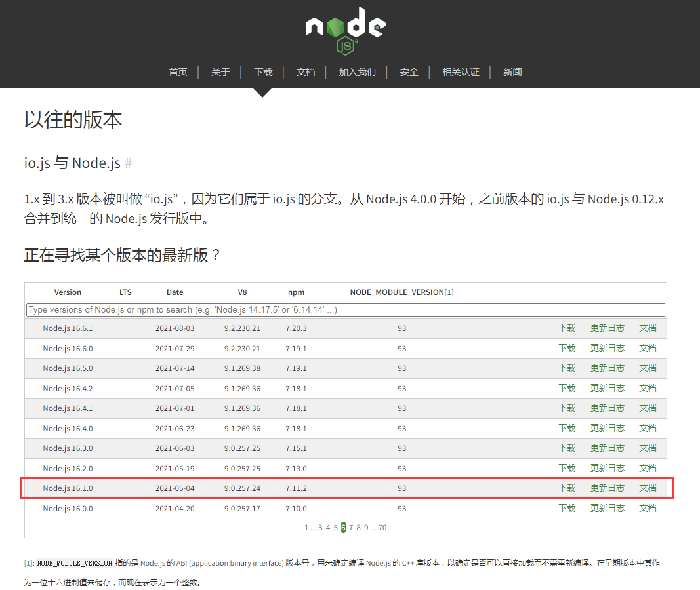Sort by the V8 column header

pyautogui.click(x=242, y=292)
